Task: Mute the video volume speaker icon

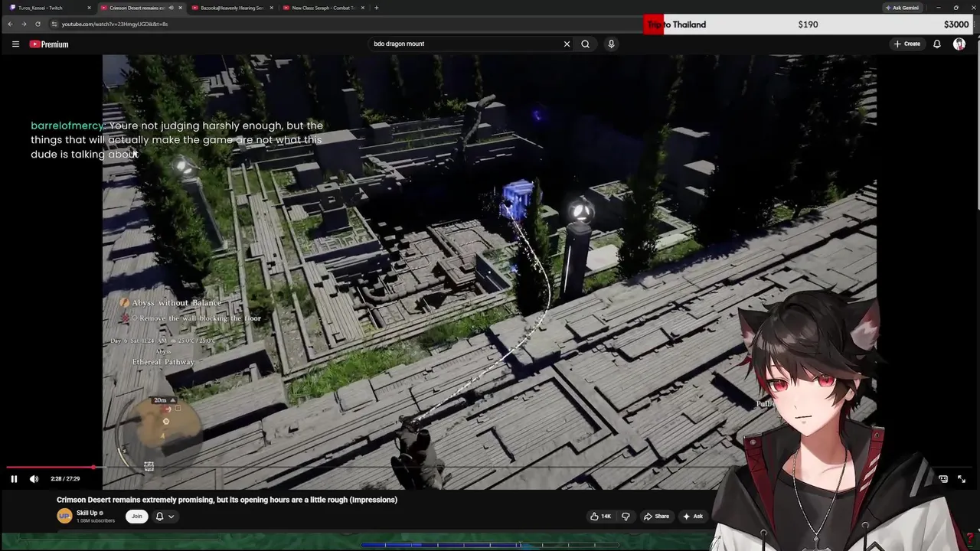Action: click(x=34, y=479)
